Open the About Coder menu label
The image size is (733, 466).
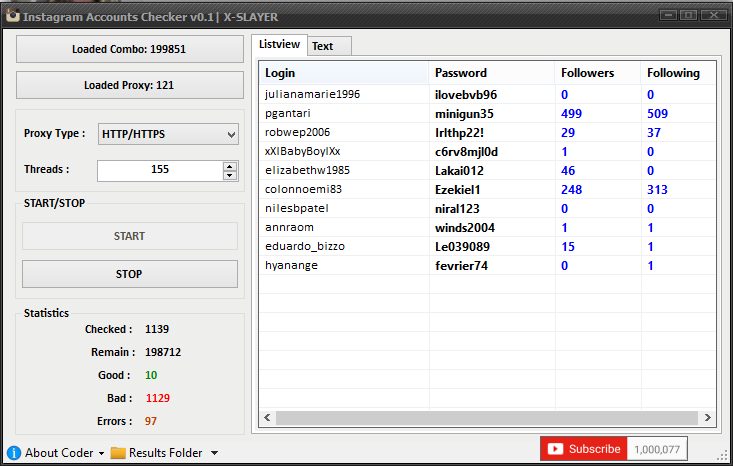[59, 452]
